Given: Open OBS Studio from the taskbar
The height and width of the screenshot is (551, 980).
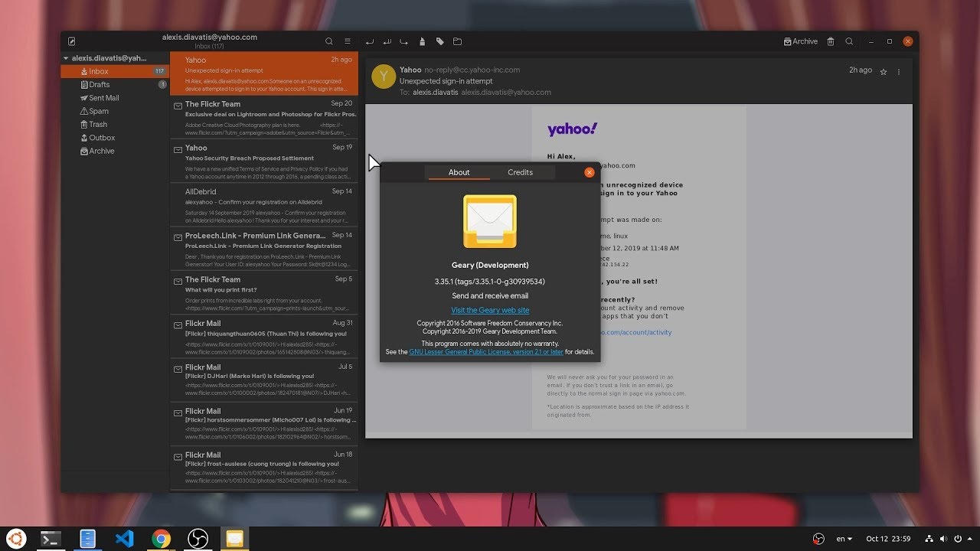Looking at the screenshot, I should tap(198, 539).
